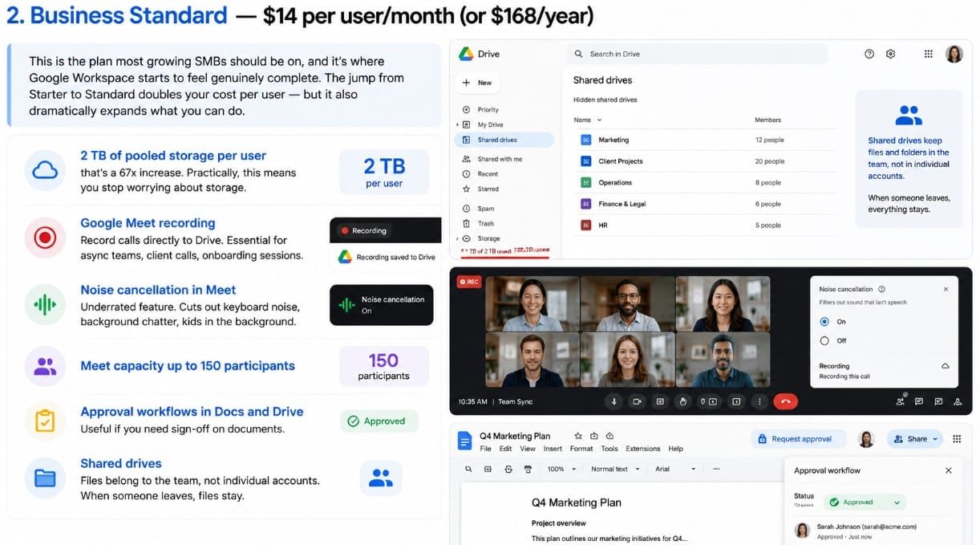Screen dimensions: 980x545
Task: Click the storage usage bar in Drive
Action: 507,259
